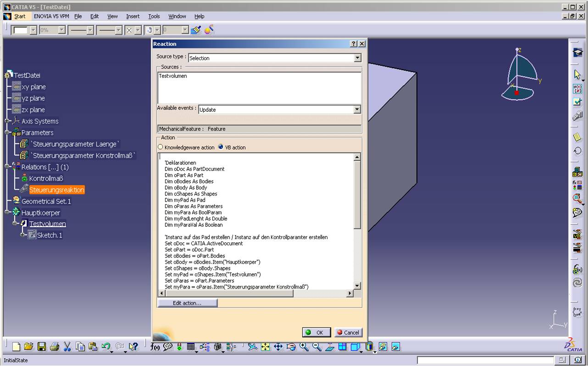This screenshot has height=366, width=588.
Task: Open the Tools menu
Action: click(x=154, y=16)
